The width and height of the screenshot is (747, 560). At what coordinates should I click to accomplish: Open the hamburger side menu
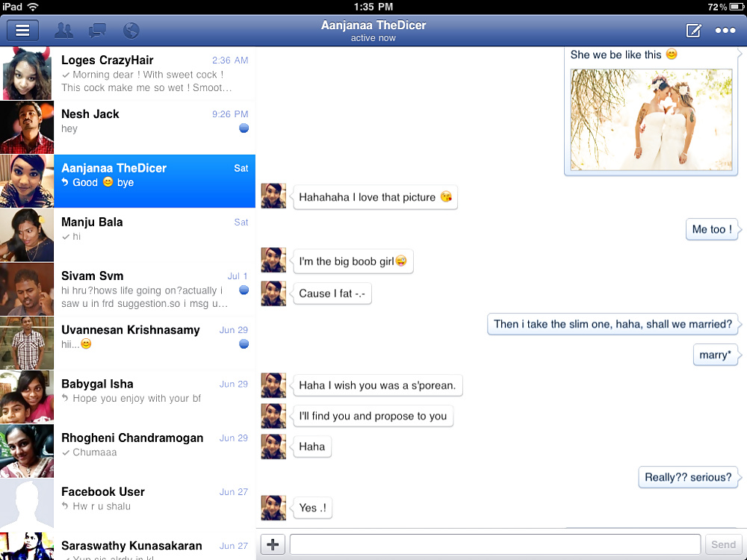tap(22, 31)
